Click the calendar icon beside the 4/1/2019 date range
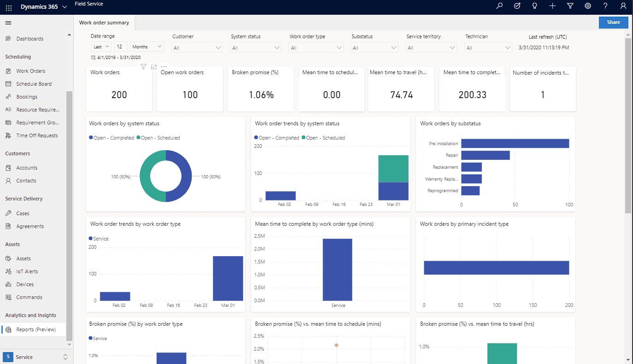This screenshot has height=364, width=633. click(x=94, y=58)
